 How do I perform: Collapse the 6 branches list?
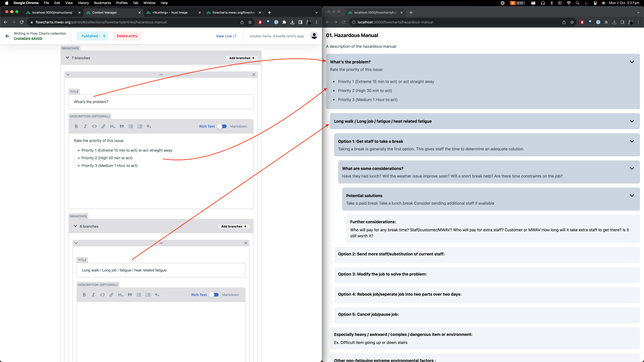click(x=75, y=226)
